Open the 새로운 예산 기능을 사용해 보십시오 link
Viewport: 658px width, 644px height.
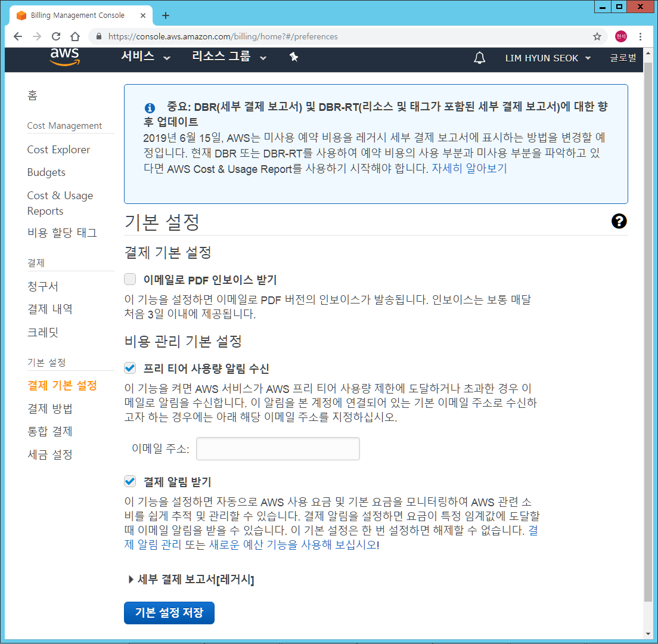pyautogui.click(x=294, y=544)
